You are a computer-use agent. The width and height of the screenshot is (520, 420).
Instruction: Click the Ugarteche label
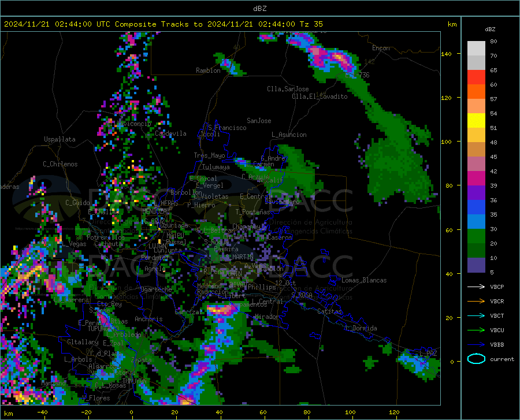tap(156, 289)
